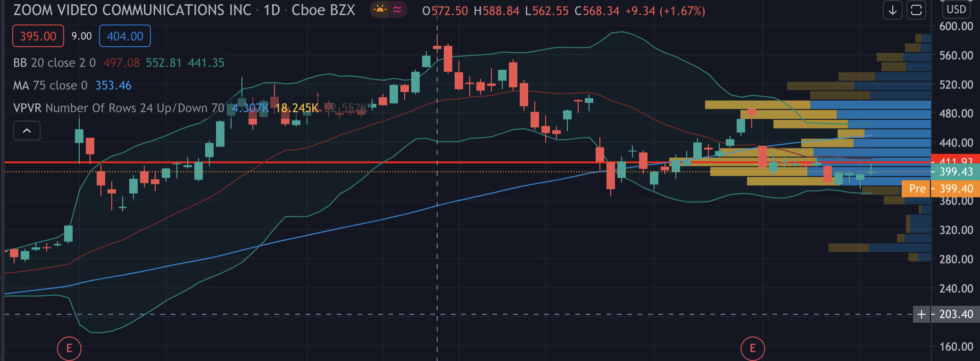Click the green 399.43 last price label

[x=955, y=172]
